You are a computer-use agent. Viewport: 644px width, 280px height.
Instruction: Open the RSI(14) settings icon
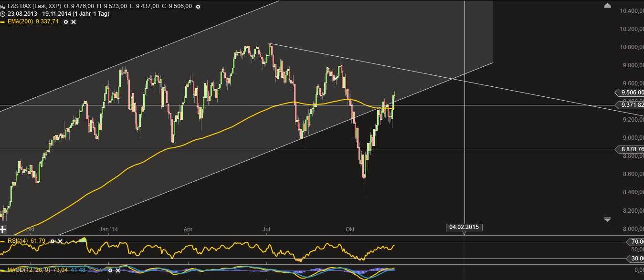pyautogui.click(x=53, y=241)
